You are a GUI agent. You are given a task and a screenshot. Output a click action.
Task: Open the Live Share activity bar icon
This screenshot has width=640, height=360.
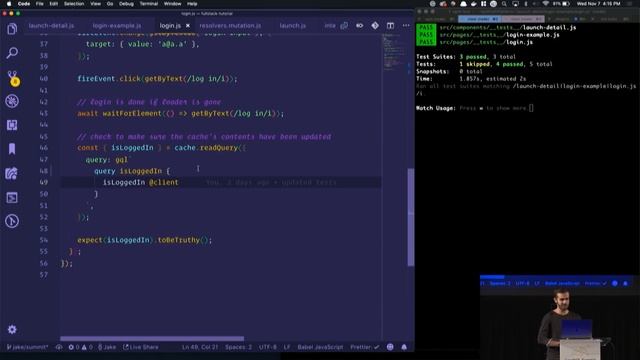(12, 173)
